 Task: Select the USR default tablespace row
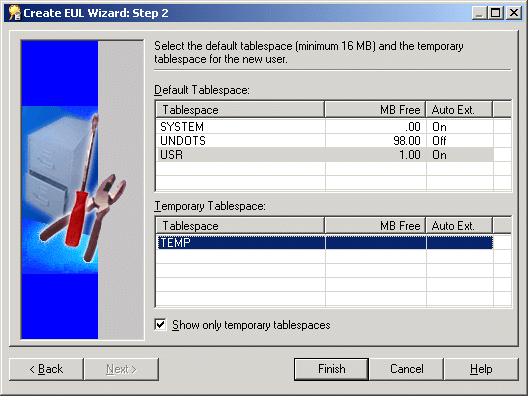tap(325, 155)
